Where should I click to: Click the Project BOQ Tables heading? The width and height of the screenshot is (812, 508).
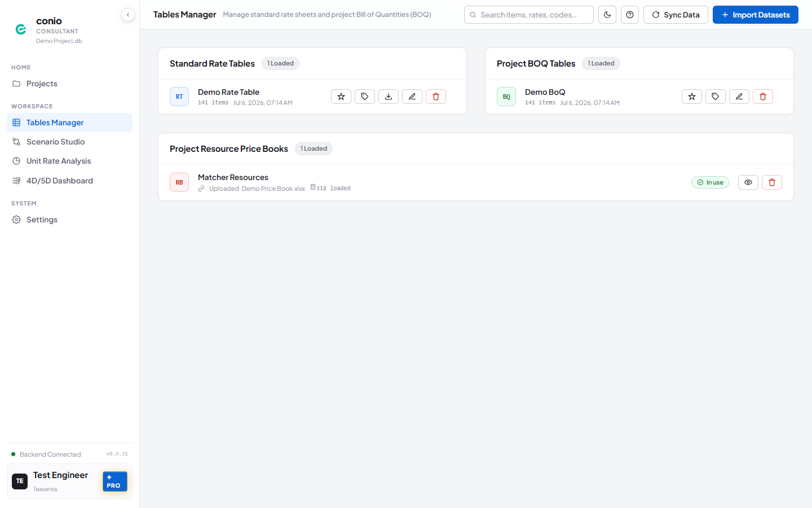coord(536,63)
